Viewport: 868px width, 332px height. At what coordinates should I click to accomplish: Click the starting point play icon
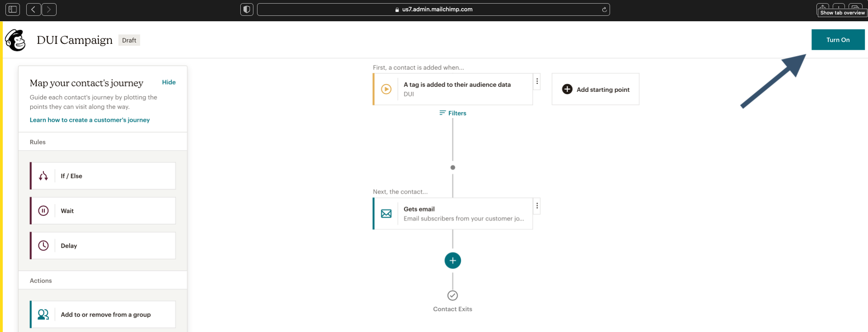click(386, 89)
